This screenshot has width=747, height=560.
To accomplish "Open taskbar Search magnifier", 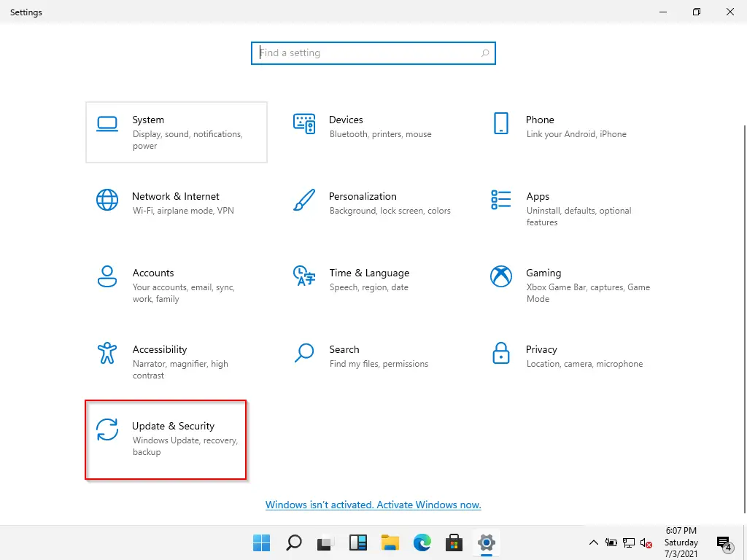I will tap(294, 542).
